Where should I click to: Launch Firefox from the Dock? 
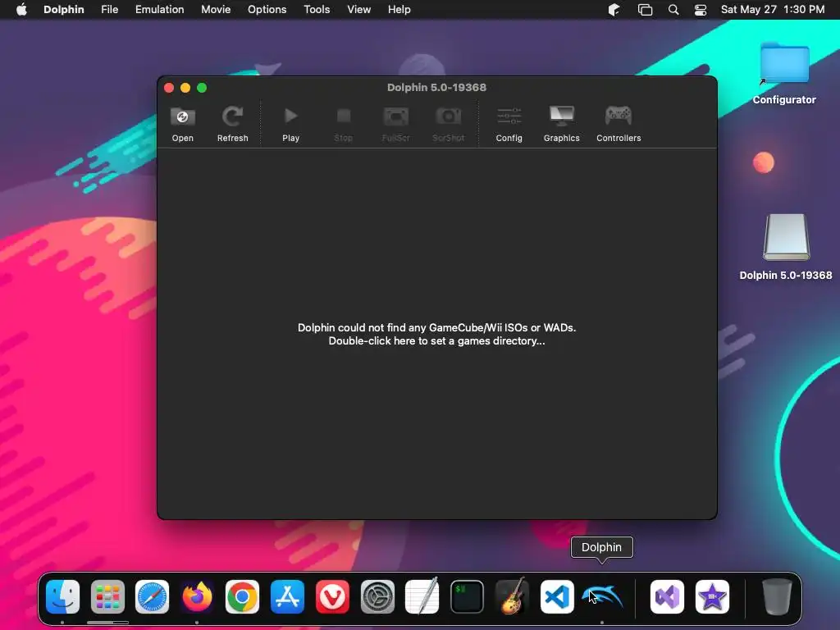pyautogui.click(x=197, y=596)
